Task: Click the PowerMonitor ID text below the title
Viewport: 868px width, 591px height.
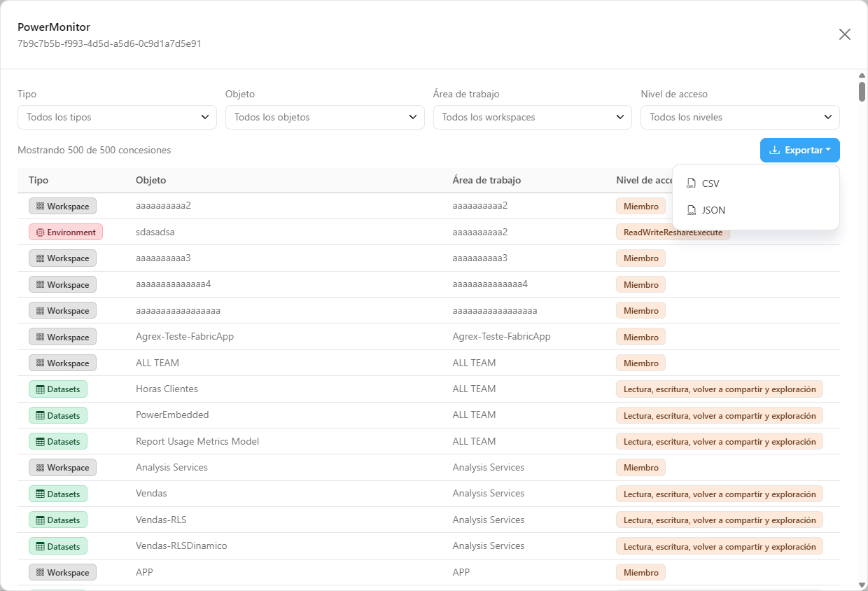Action: pos(109,43)
